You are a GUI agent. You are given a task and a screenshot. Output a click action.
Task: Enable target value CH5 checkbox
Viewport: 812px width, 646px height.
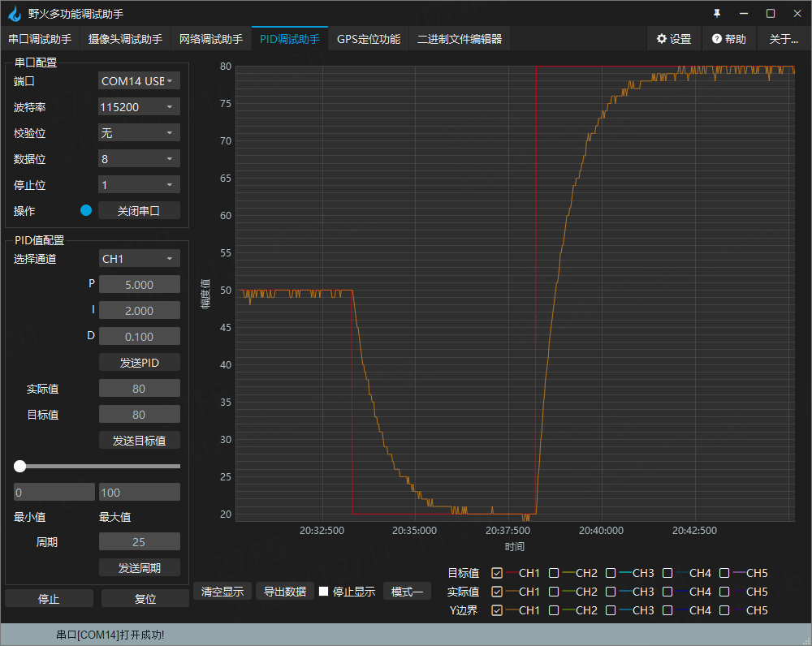(724, 573)
